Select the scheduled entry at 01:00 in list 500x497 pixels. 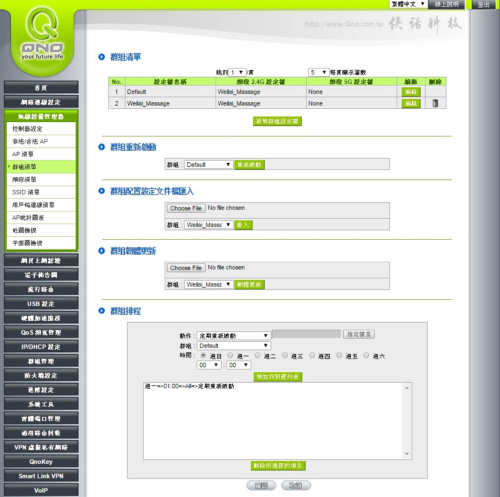point(190,386)
